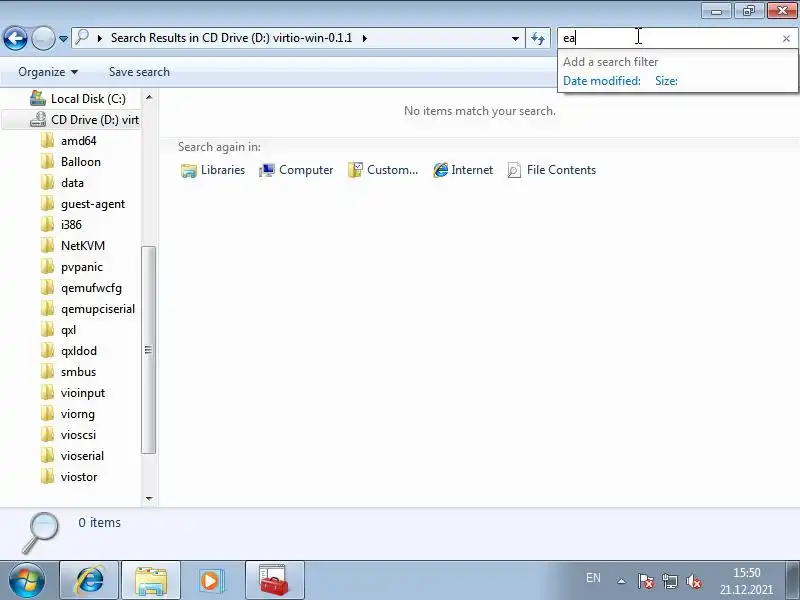Click the navigation pane scrollbar thumb
This screenshot has height=600, width=800.
click(148, 350)
